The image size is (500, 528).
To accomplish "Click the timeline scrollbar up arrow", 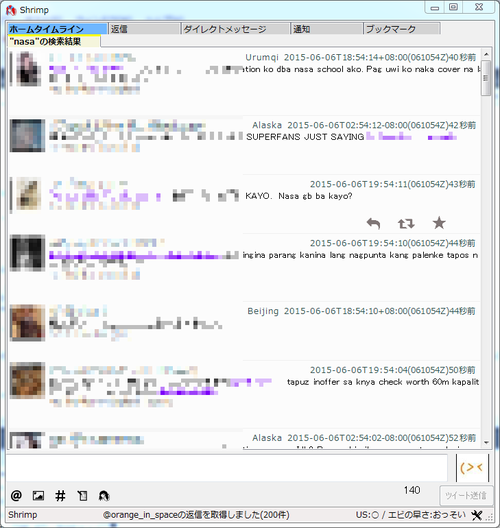I will coord(486,54).
